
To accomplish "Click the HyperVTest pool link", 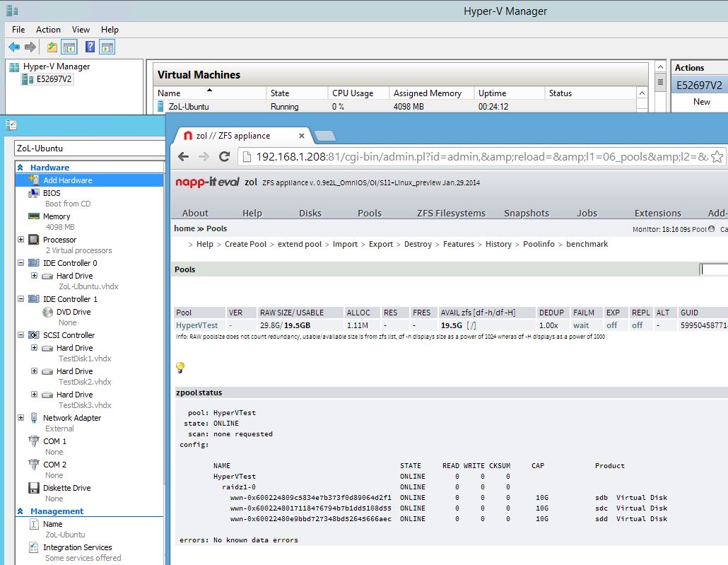I will (196, 325).
